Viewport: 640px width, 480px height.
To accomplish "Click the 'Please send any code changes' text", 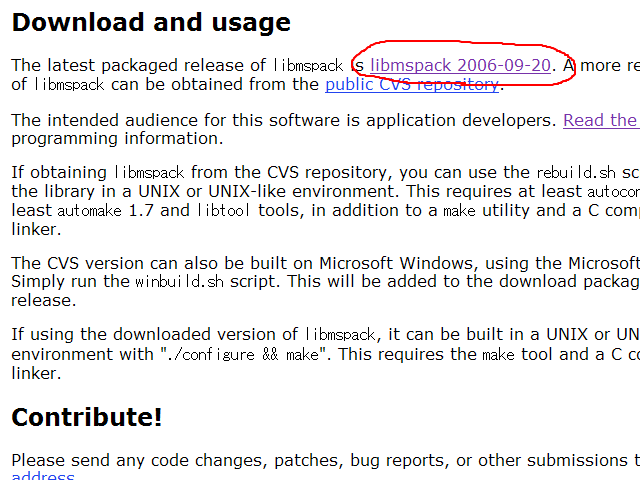I will click(x=139, y=460).
